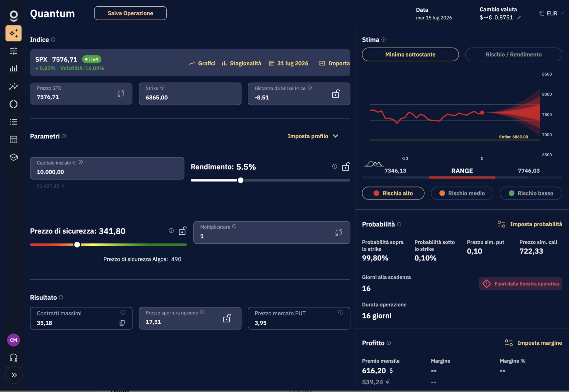Screen dimensions: 569x392
Task: Click info icon next to Parametri
Action: 64,136
